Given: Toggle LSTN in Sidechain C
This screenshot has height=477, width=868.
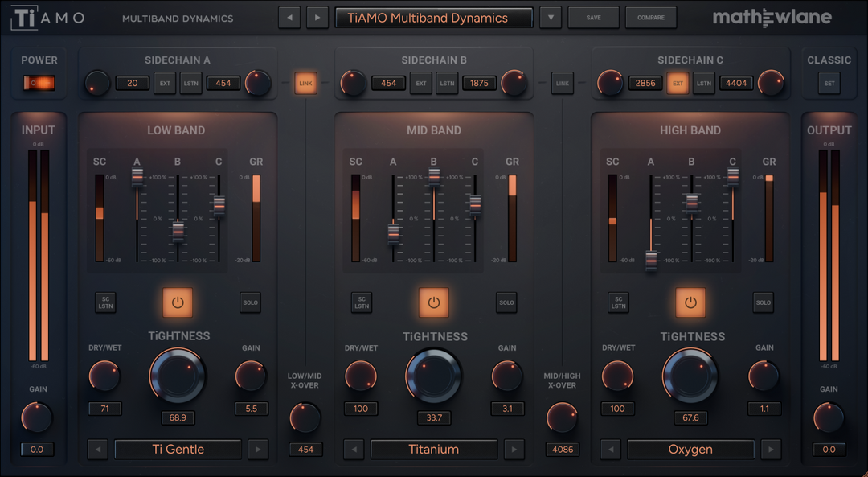Looking at the screenshot, I should coord(703,84).
